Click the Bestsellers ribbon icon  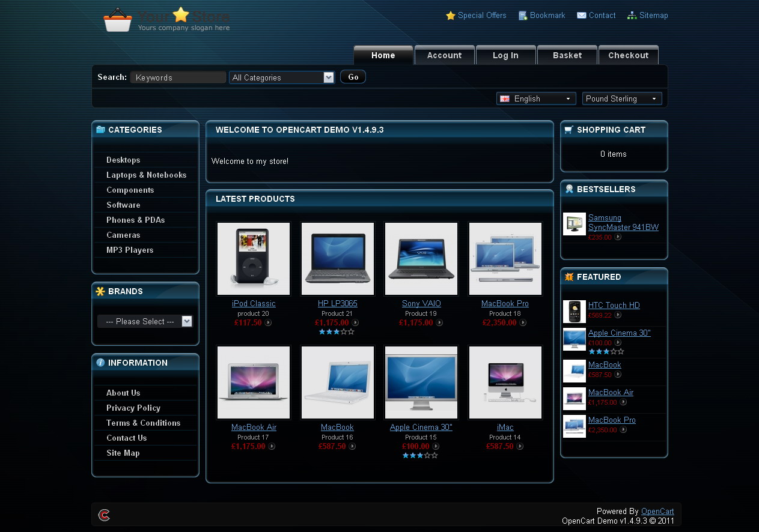[x=569, y=189]
